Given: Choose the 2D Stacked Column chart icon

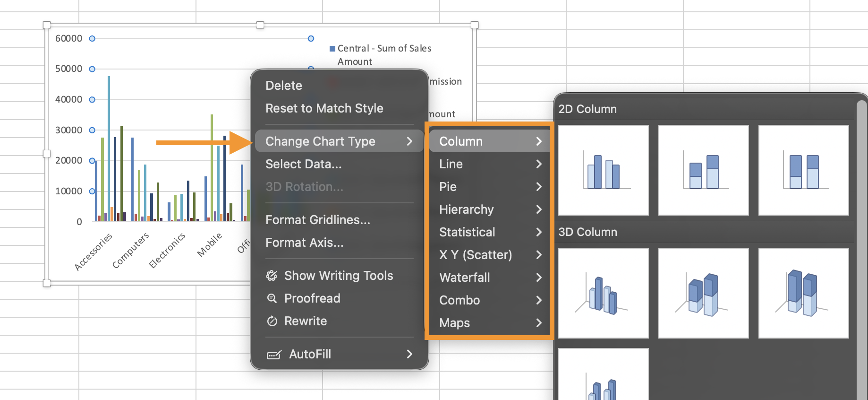Looking at the screenshot, I should [703, 170].
